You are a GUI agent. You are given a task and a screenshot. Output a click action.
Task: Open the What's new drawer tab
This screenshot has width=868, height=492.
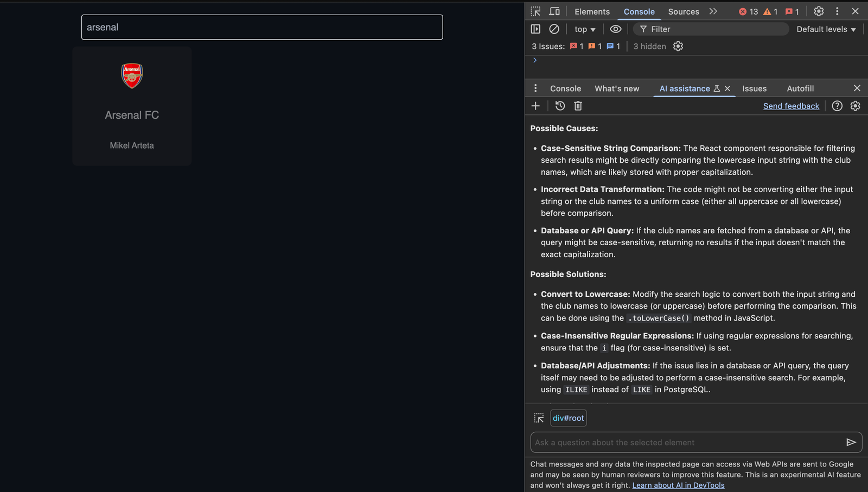[x=617, y=88]
